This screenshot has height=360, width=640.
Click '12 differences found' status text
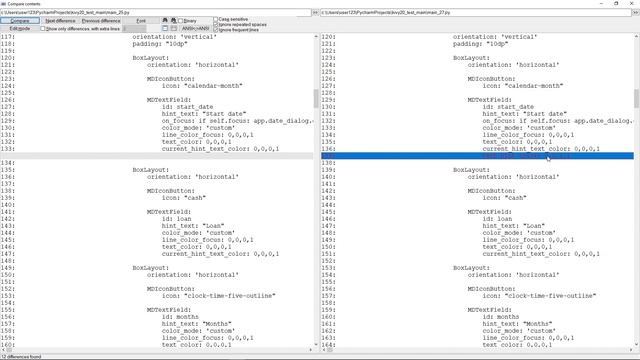click(21, 357)
